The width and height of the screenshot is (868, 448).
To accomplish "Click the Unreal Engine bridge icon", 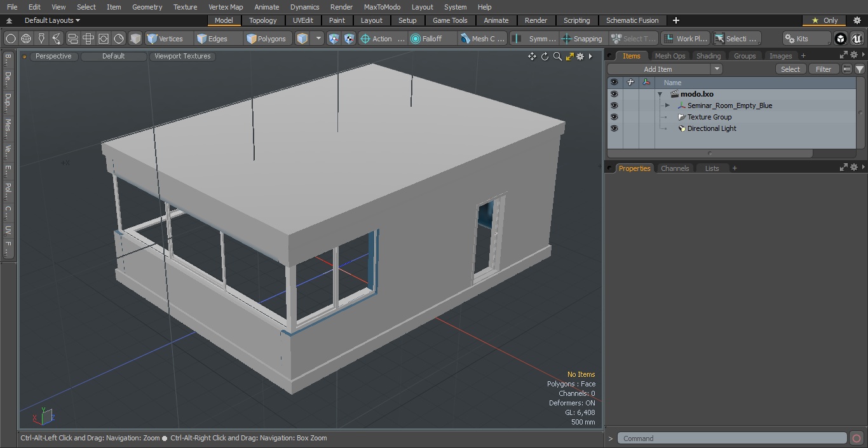I will 857,39.
